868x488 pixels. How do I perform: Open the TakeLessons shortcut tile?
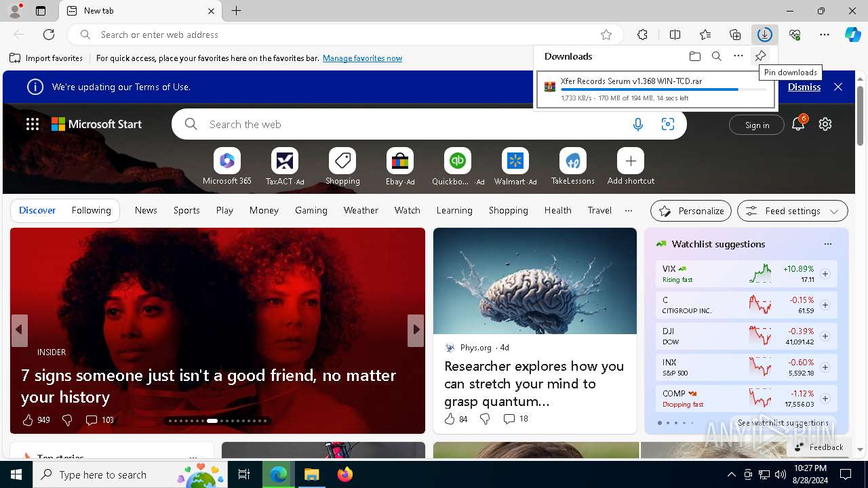573,167
